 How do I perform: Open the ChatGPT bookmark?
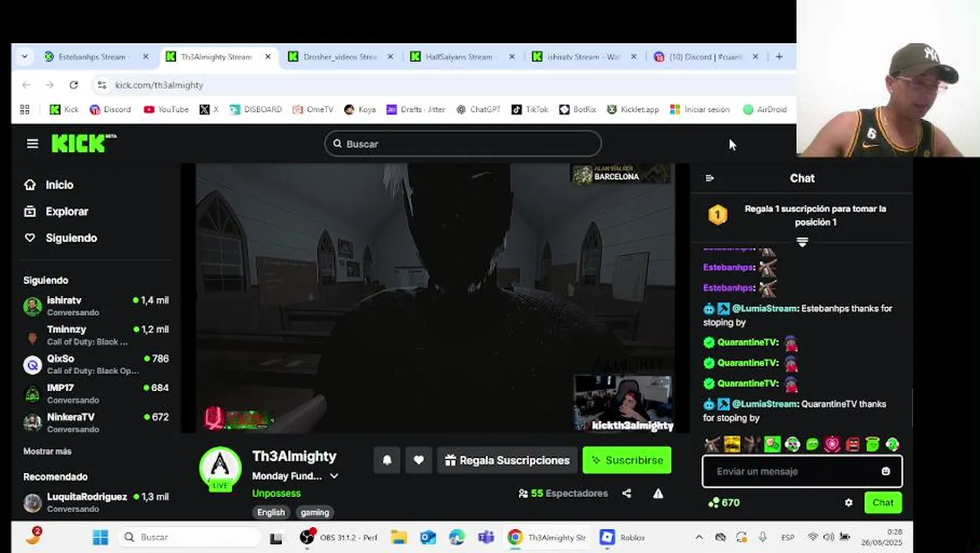(478, 110)
